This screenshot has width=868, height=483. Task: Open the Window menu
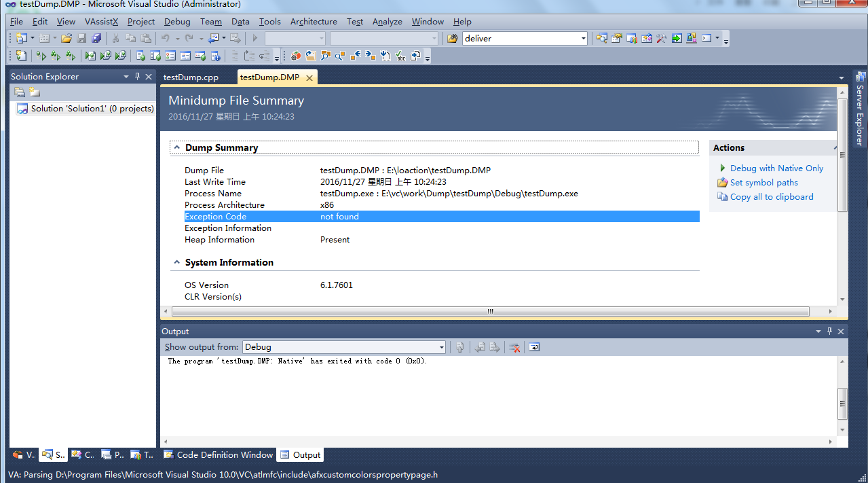[x=428, y=22]
